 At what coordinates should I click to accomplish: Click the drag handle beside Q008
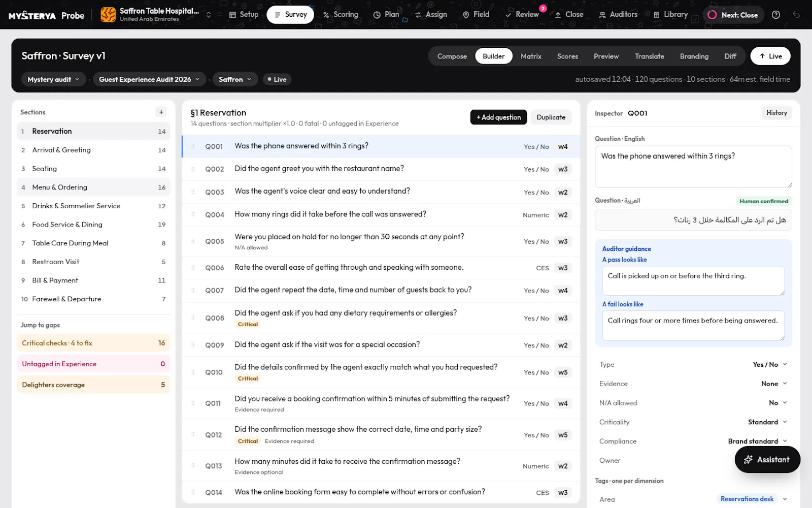[x=193, y=318]
